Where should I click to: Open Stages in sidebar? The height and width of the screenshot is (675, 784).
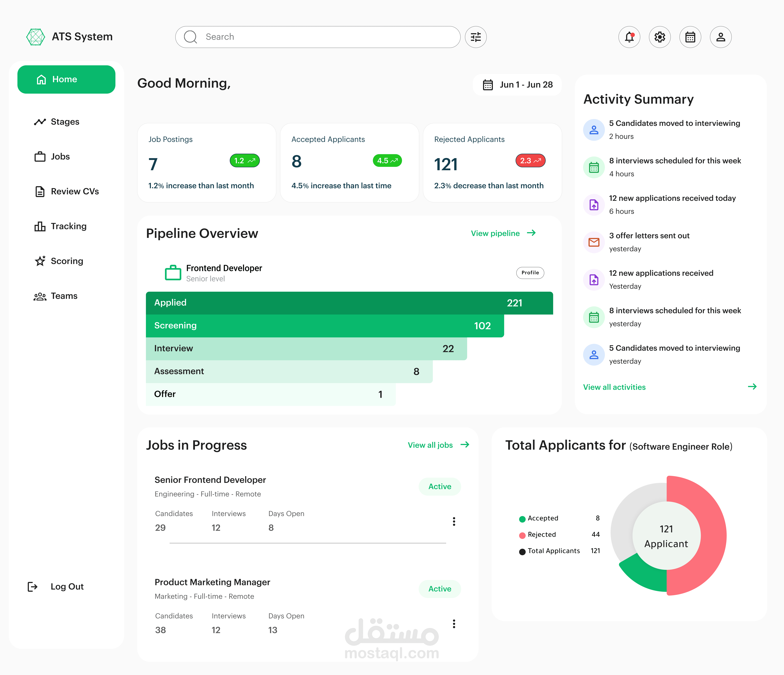[57, 122]
